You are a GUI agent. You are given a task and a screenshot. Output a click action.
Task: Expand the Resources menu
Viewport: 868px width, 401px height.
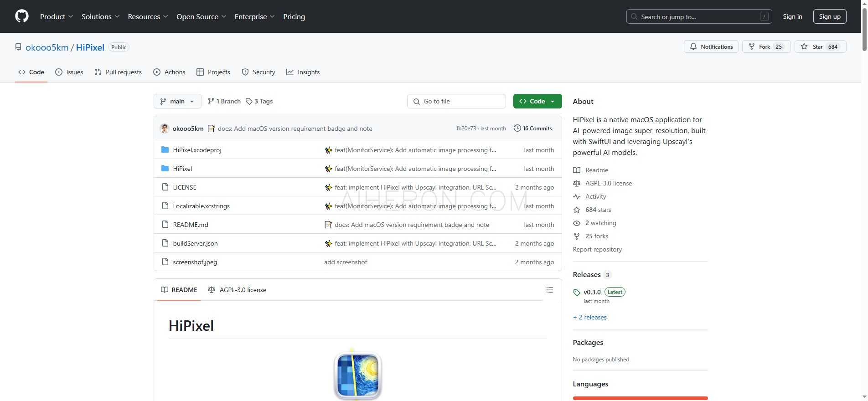click(148, 16)
